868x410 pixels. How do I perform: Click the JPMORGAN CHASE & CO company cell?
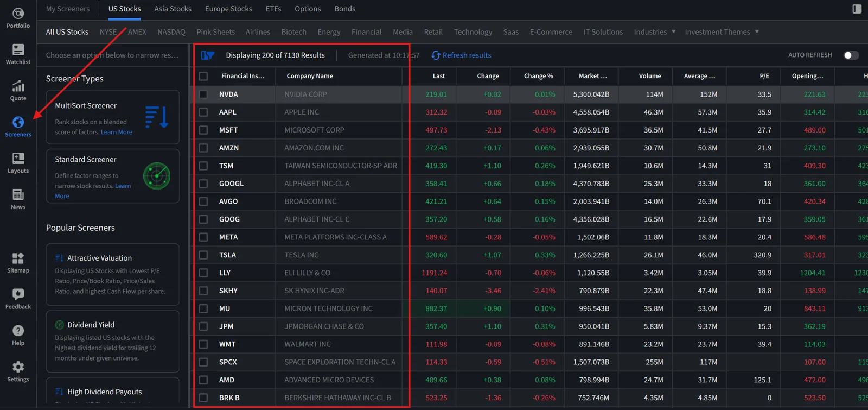click(x=324, y=326)
